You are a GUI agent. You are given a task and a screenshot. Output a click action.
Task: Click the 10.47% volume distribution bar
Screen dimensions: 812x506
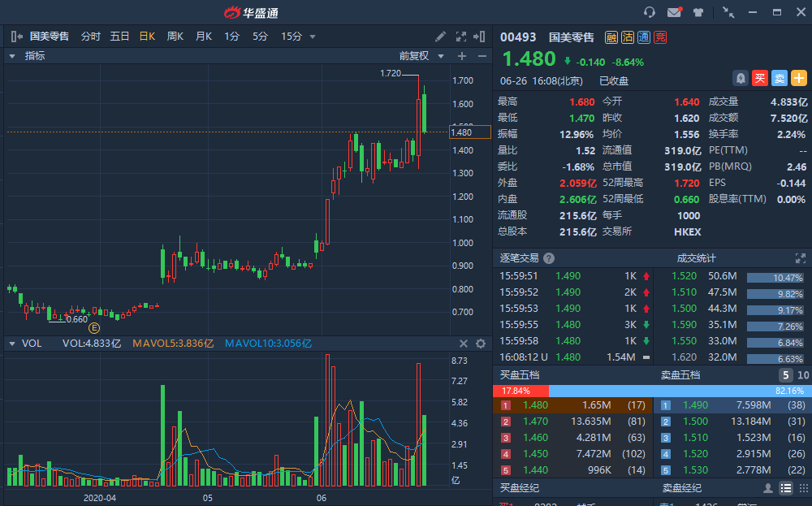775,278
